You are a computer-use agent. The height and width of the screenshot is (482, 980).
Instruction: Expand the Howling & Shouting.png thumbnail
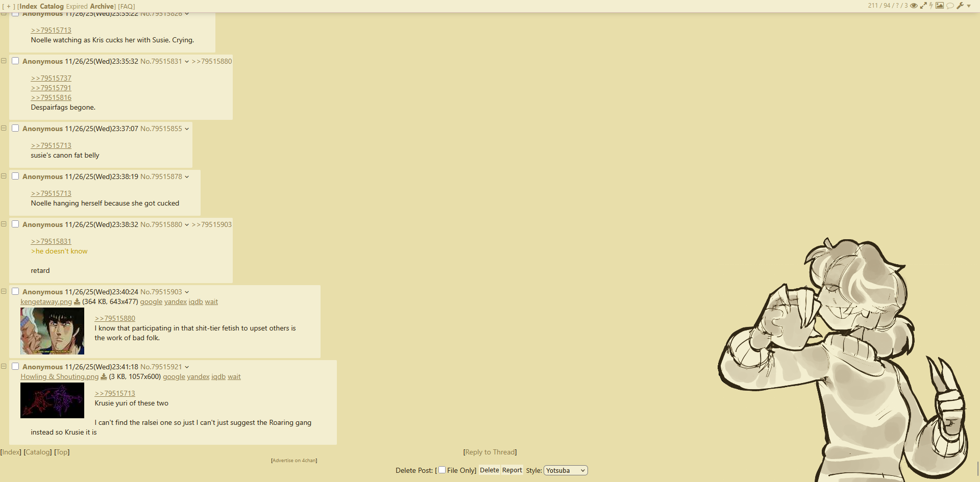pyautogui.click(x=52, y=400)
